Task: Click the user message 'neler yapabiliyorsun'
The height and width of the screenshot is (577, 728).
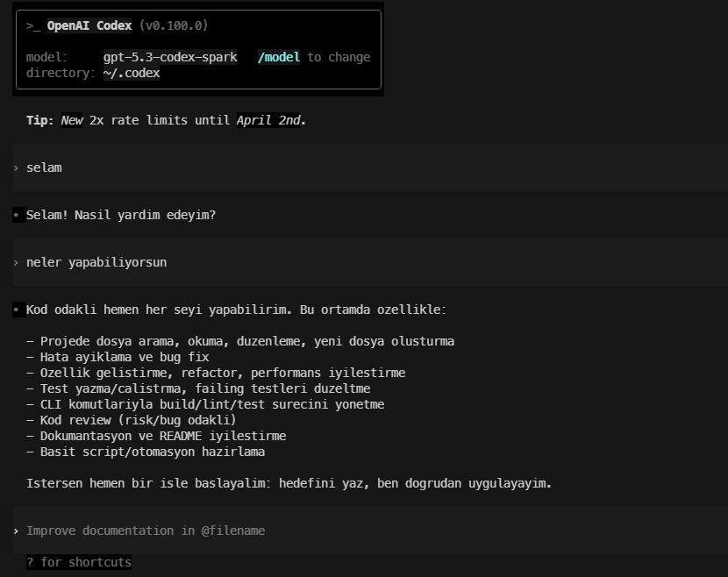Action: [96, 262]
